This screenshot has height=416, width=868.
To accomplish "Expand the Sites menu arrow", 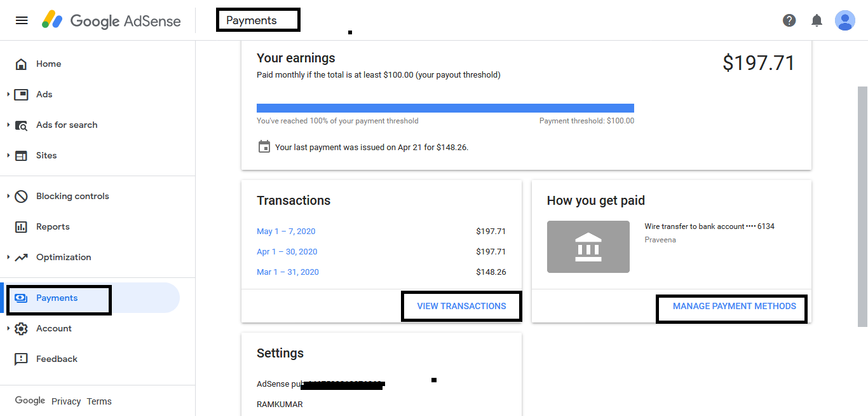I will pos(8,156).
